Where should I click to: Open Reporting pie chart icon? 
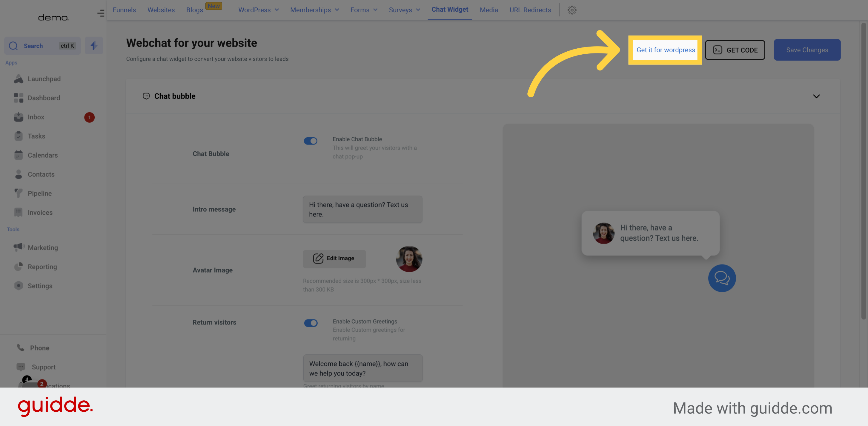[x=19, y=267]
